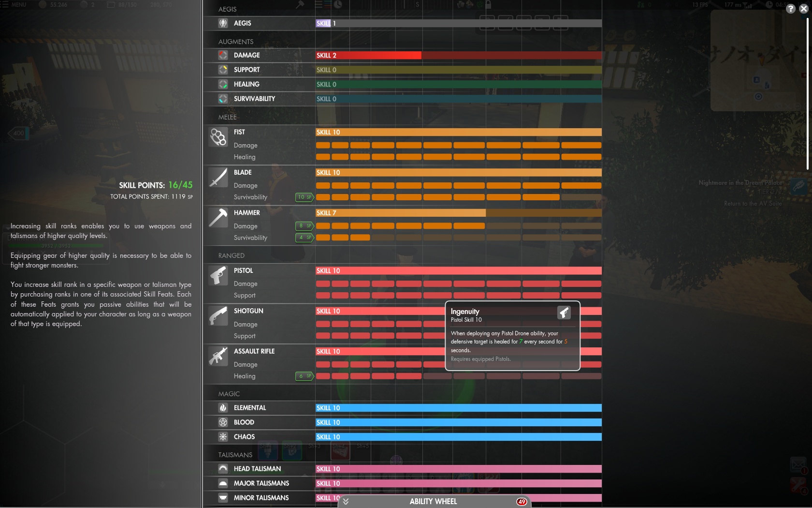The image size is (812, 508).
Task: Click the Damage augment skill bar
Action: pyautogui.click(x=459, y=55)
